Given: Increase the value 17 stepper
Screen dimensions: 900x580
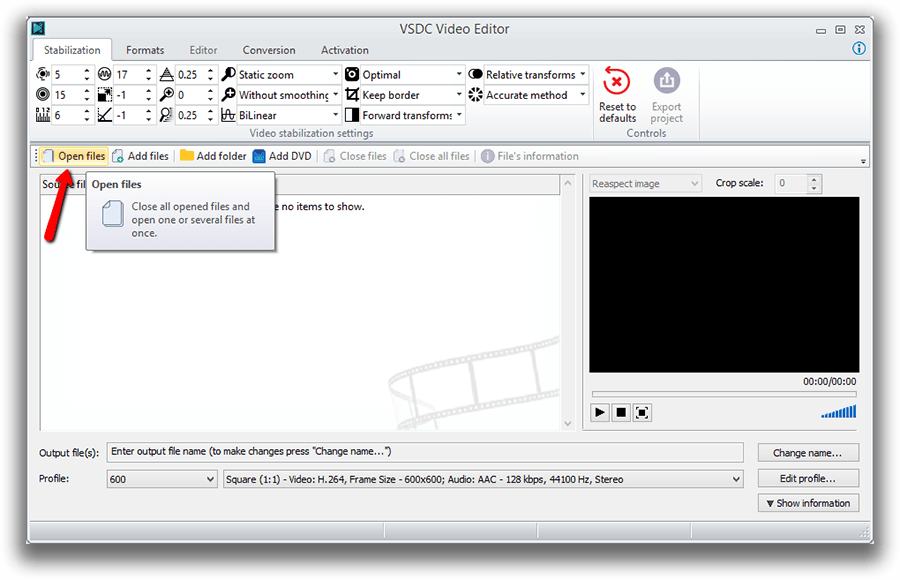Looking at the screenshot, I should [x=149, y=71].
